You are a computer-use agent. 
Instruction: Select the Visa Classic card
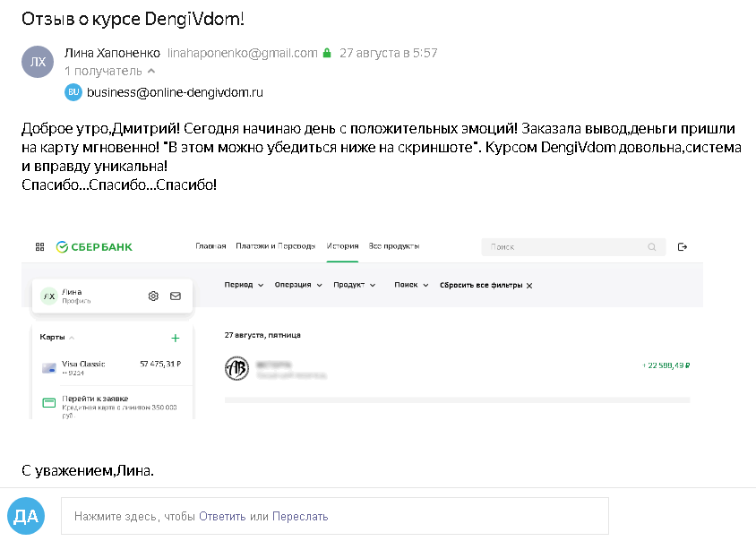click(112, 368)
